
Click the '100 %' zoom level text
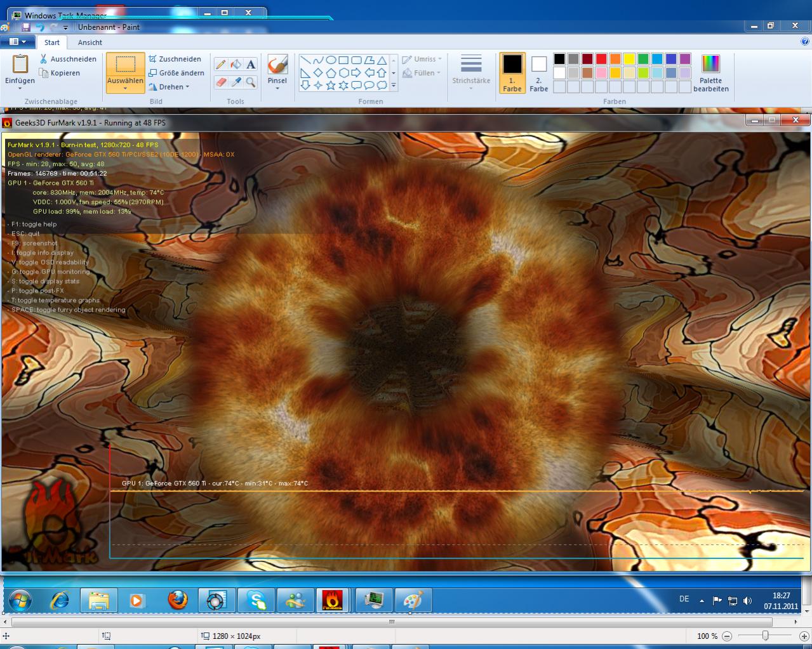click(707, 636)
